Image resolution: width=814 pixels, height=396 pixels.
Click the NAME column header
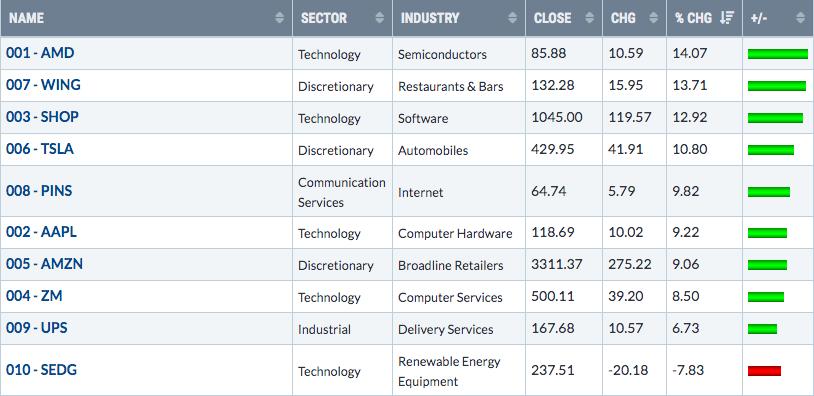click(x=26, y=18)
